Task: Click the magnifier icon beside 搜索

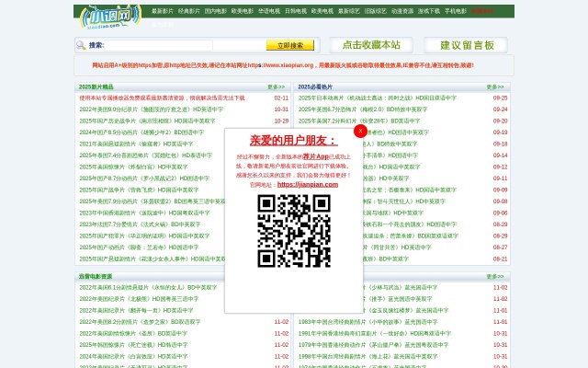Action: [x=81, y=44]
